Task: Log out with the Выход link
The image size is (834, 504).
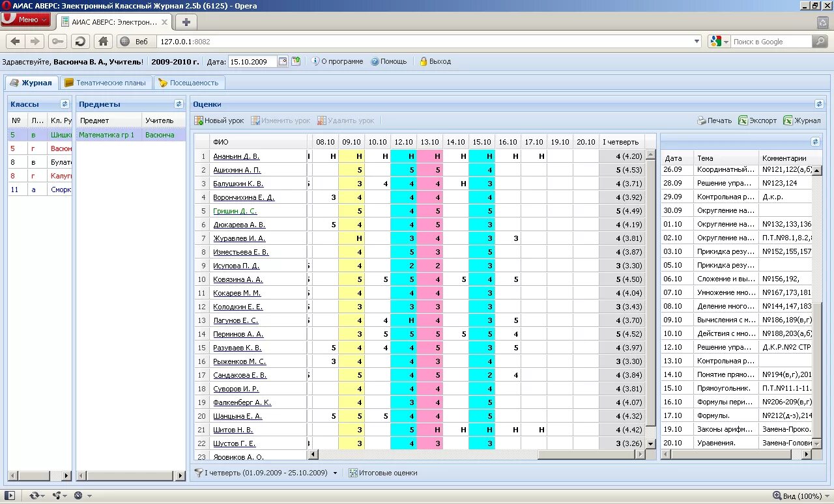Action: tap(435, 61)
